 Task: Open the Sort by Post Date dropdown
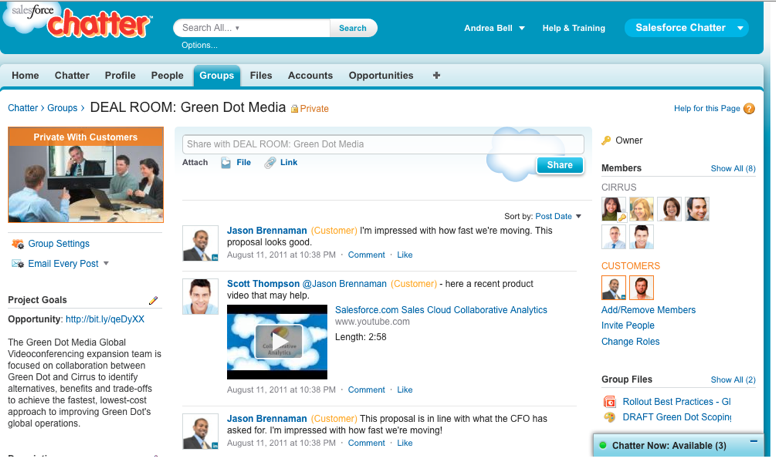(558, 216)
